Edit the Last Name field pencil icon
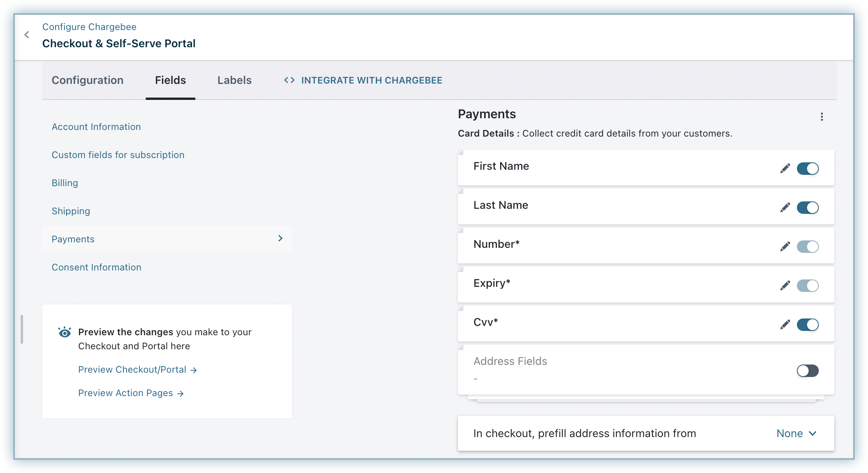Image resolution: width=868 pixels, height=473 pixels. (x=785, y=208)
